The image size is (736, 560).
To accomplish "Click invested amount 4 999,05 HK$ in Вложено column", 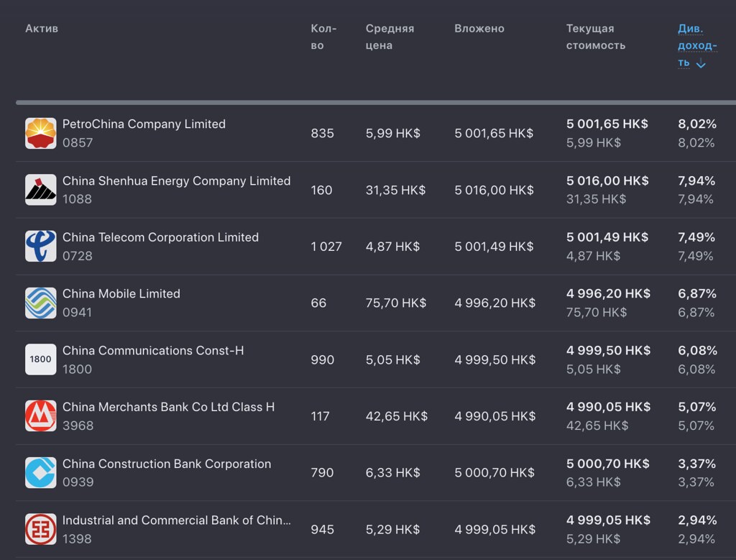I will point(494,530).
